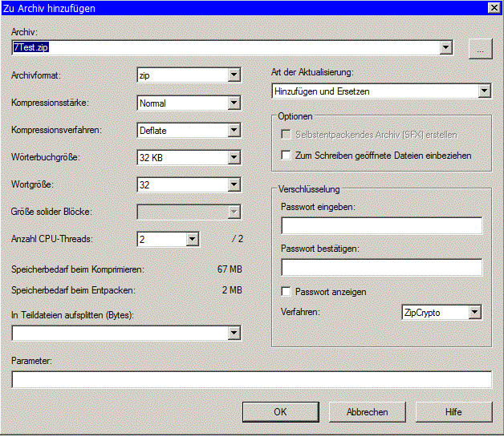Confirm with the OK button
This screenshot has height=437, width=504.
pyautogui.click(x=281, y=412)
